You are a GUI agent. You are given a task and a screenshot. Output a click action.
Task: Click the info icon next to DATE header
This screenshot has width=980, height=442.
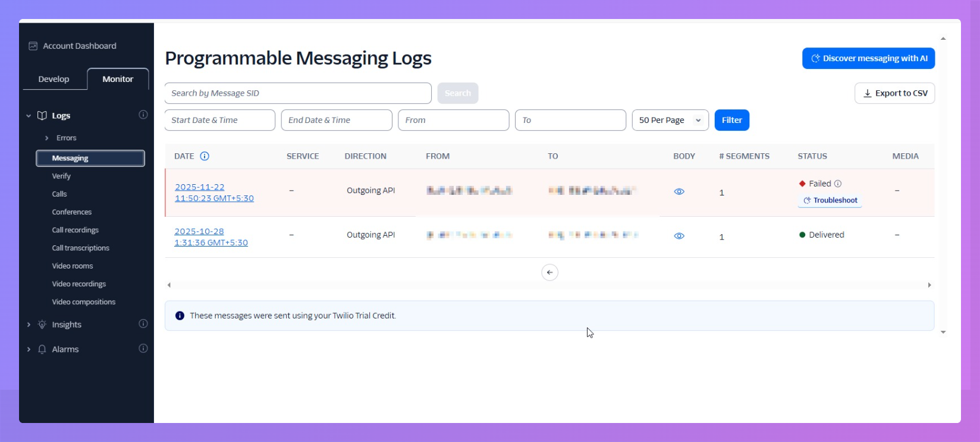205,156
